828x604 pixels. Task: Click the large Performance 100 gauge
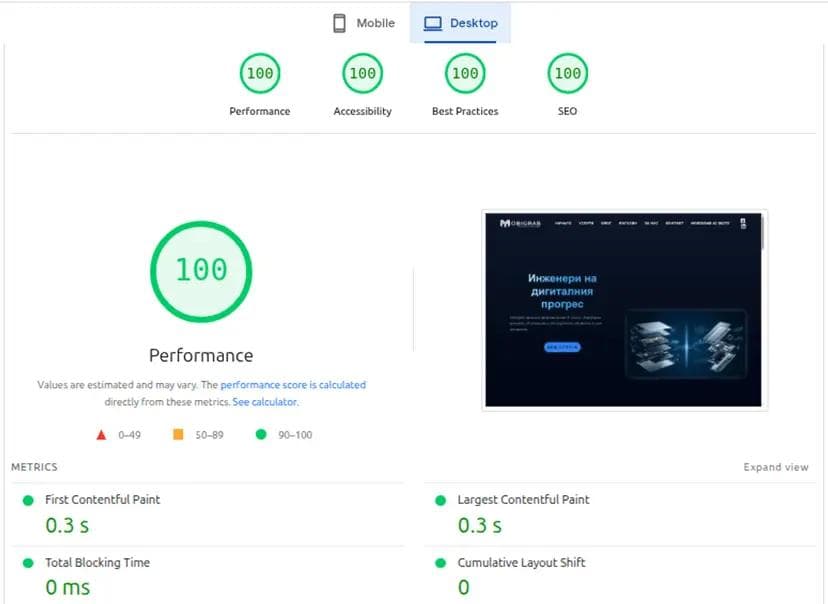201,271
